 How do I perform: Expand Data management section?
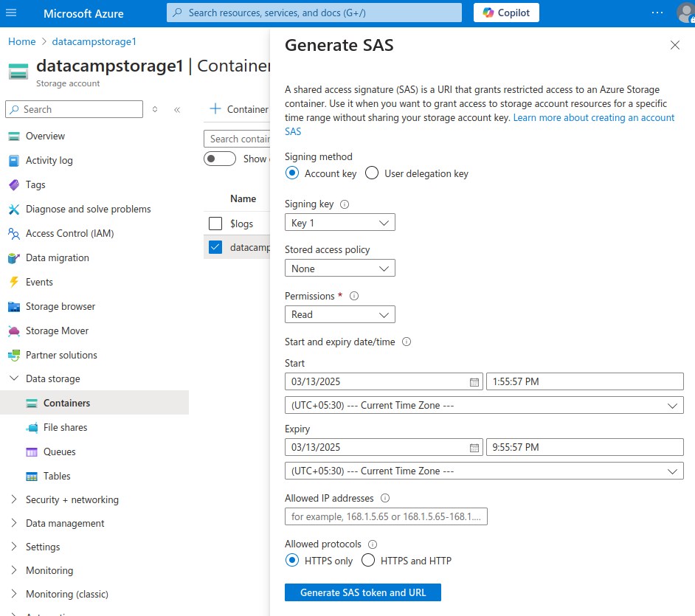click(14, 523)
